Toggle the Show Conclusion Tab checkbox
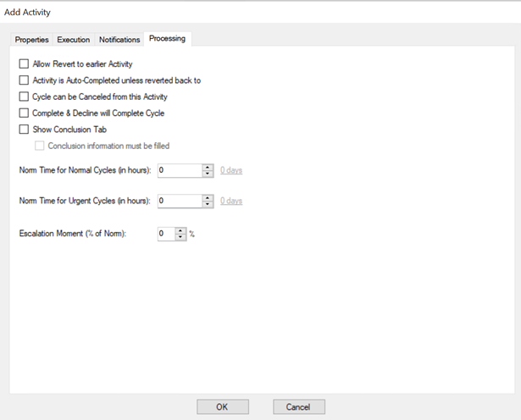Screen dimensions: 521x420 pos(24,130)
